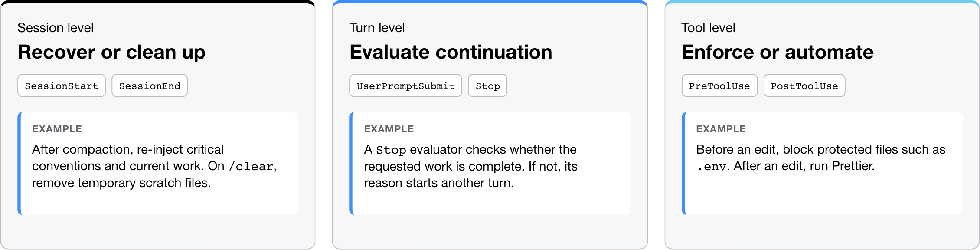Image resolution: width=980 pixels, height=250 pixels.
Task: Click the Turn level example box
Action: tap(490, 163)
